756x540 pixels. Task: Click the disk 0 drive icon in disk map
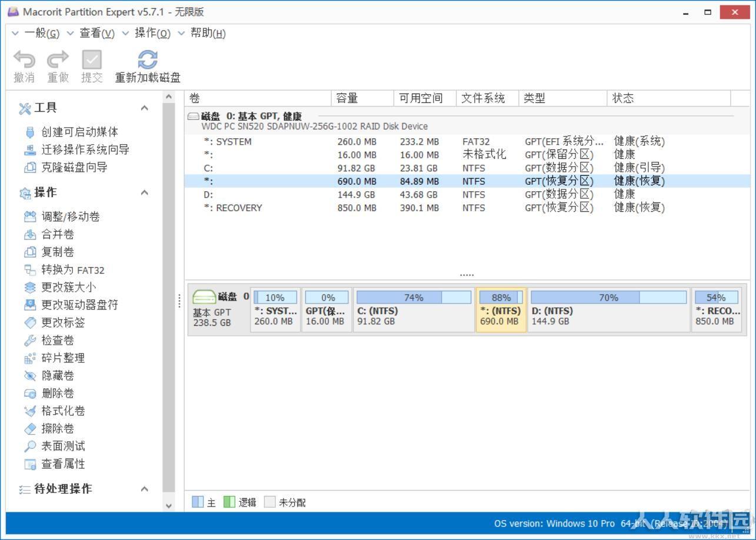point(204,297)
